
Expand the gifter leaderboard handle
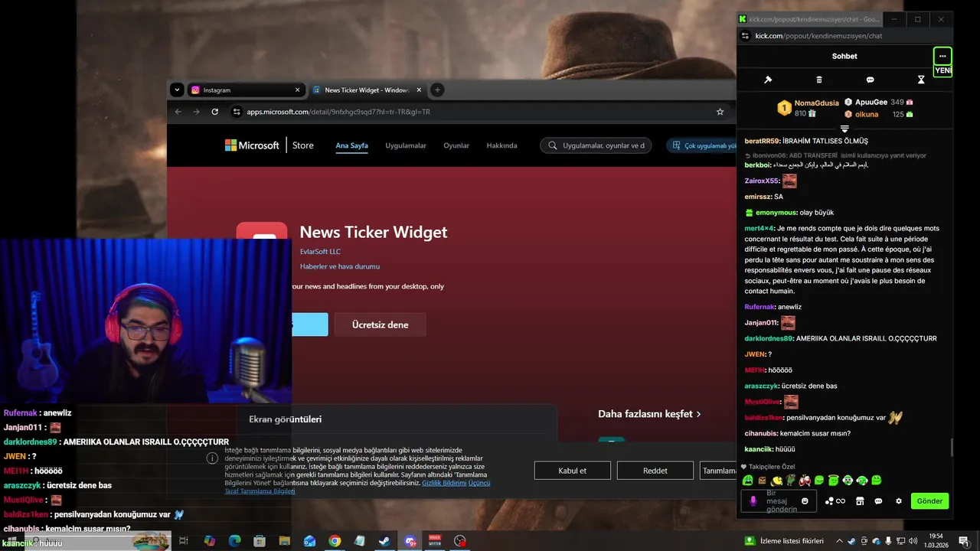click(844, 129)
